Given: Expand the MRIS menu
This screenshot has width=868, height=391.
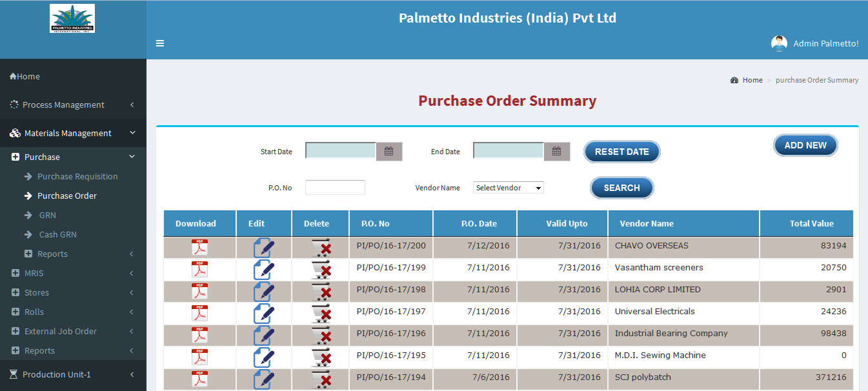Looking at the screenshot, I should [73, 273].
